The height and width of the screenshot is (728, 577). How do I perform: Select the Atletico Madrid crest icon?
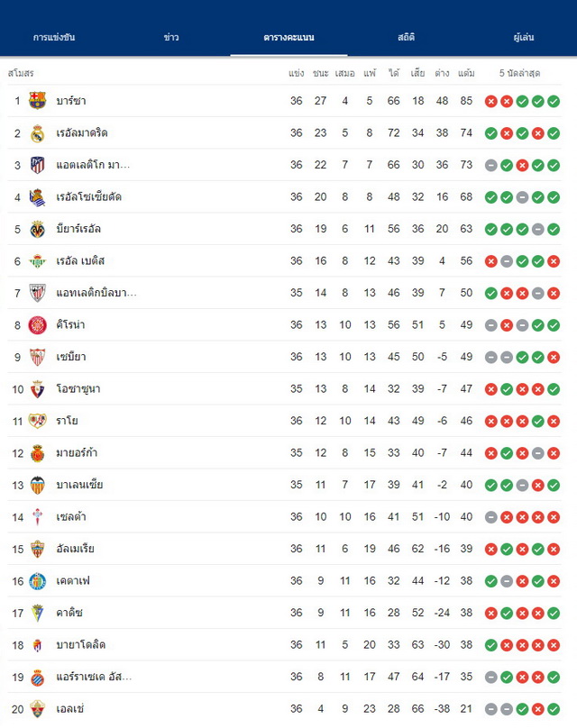37,165
